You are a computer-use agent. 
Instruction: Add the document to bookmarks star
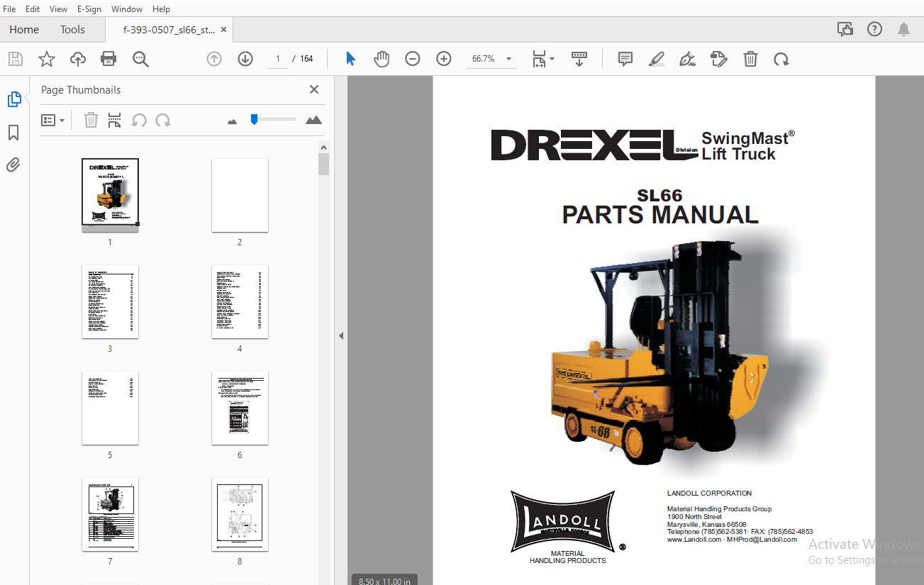tap(47, 59)
